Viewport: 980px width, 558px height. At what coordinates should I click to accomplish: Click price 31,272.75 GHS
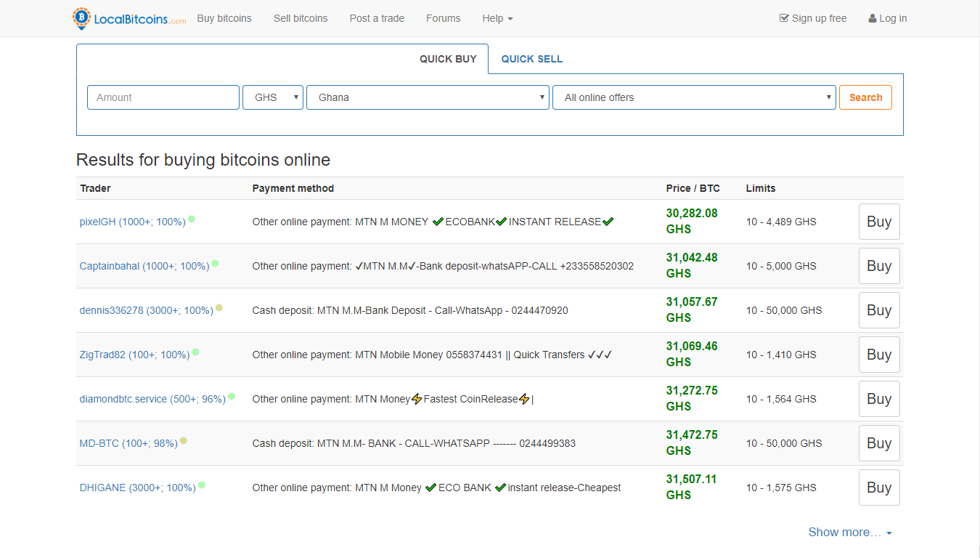(692, 399)
